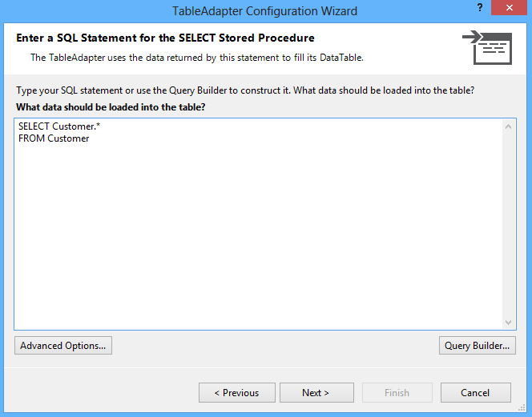Click the TableAdapter description text in header
This screenshot has width=532, height=417.
(197, 58)
